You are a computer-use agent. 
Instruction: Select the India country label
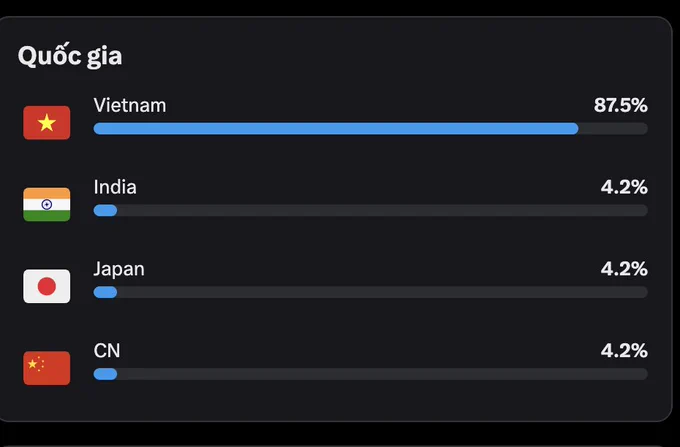(x=115, y=187)
